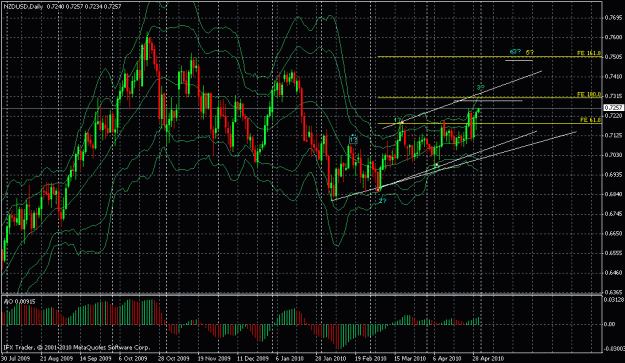Click the 14 Sep 2009 date label
Screen dimensions: 625x363
point(95,358)
